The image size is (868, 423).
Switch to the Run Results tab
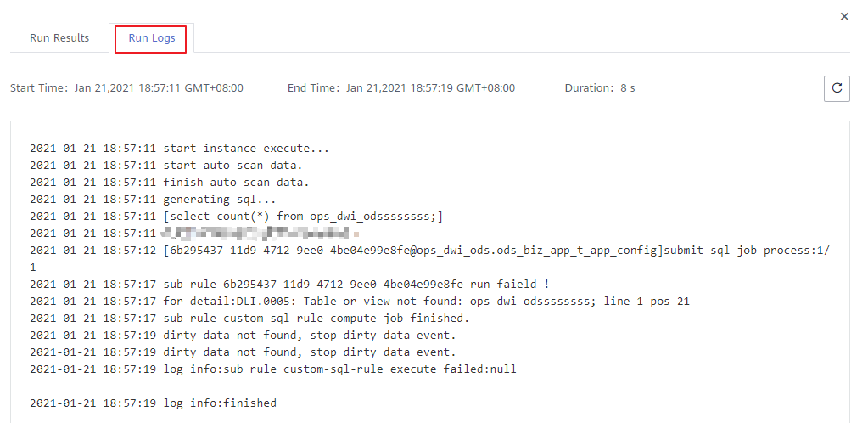point(59,38)
